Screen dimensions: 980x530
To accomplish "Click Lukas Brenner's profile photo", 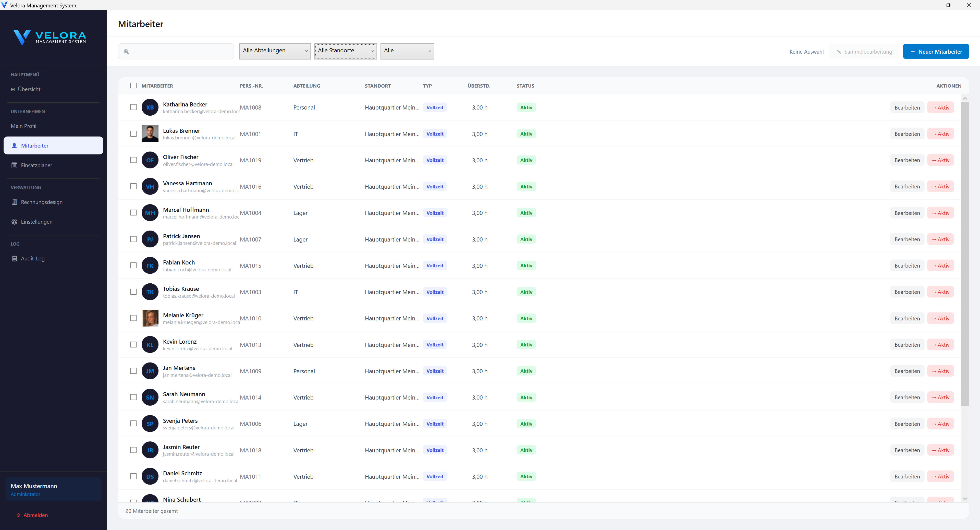I will point(150,134).
